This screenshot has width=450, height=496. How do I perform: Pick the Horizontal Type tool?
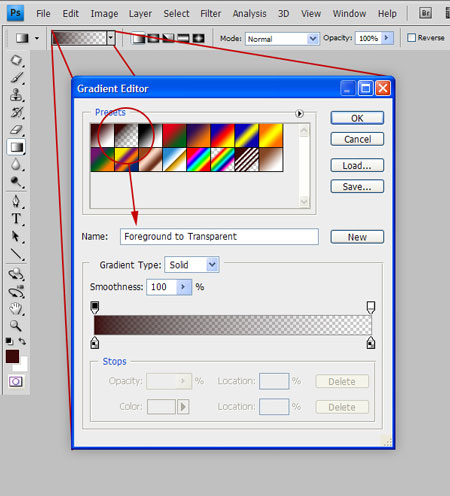(16, 219)
